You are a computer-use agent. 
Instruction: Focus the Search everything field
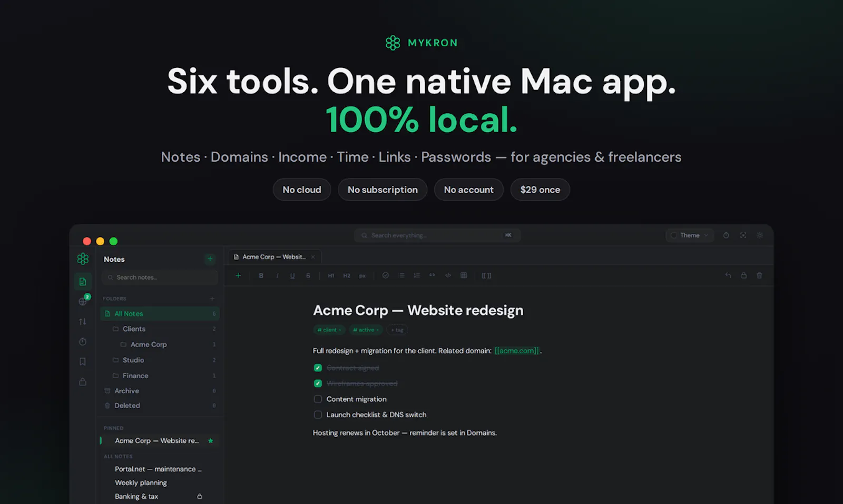tap(437, 235)
